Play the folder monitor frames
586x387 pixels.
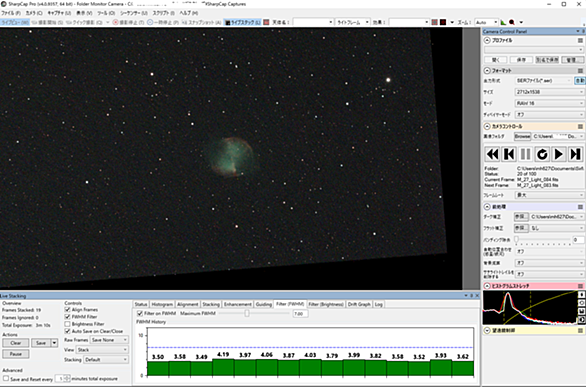point(558,154)
